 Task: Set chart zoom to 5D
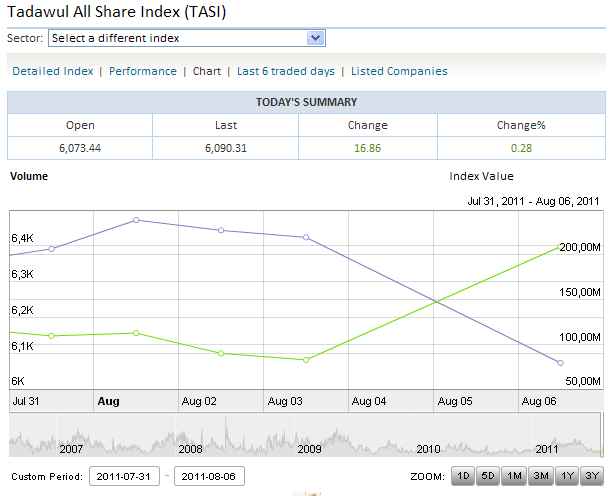click(x=488, y=476)
